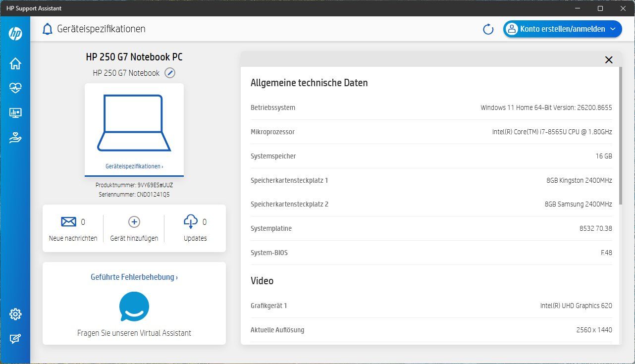Select '8GB Kingston 2400MHz' value
The height and width of the screenshot is (364, 635).
pos(579,180)
